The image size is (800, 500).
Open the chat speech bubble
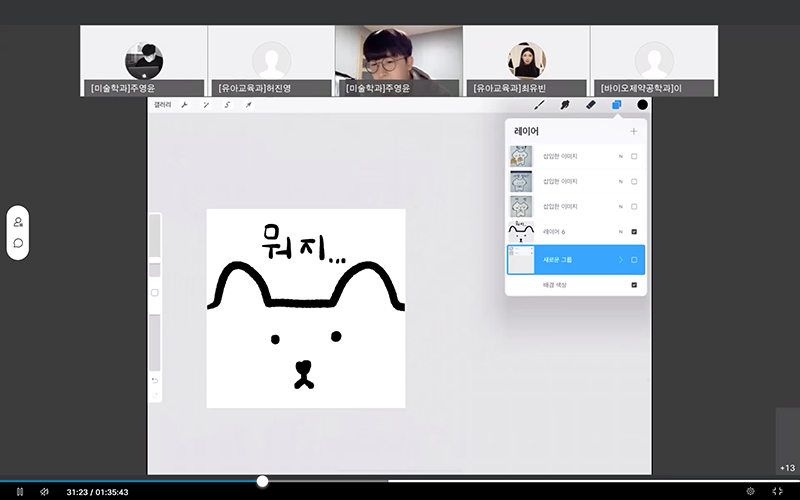click(x=18, y=243)
